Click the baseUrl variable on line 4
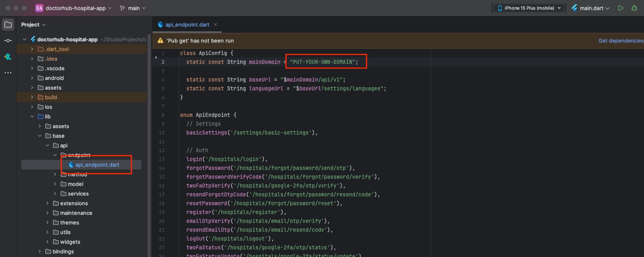The width and height of the screenshot is (644, 257). pyautogui.click(x=260, y=80)
